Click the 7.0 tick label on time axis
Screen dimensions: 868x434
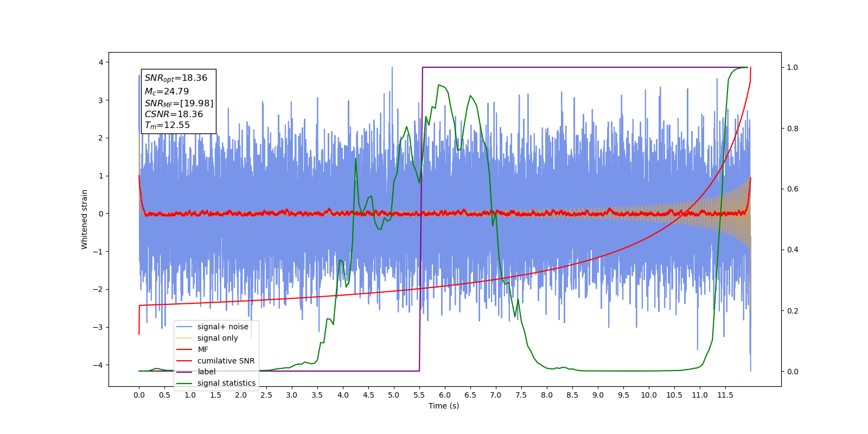tap(496, 395)
